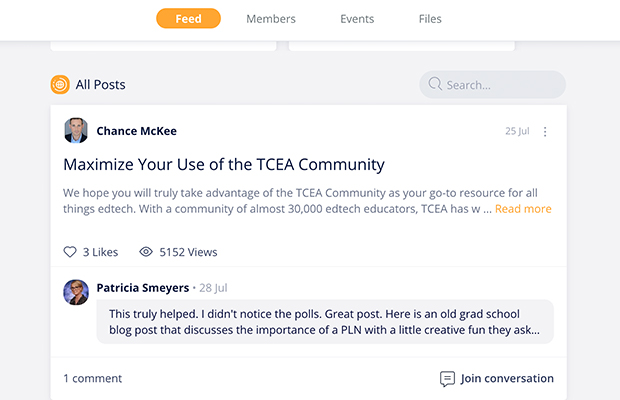Open Patricia Smeyers' avatar
Image resolution: width=620 pixels, height=400 pixels.
click(x=76, y=291)
